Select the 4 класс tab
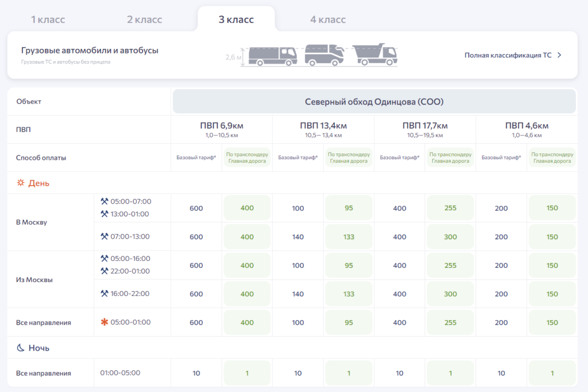Viewport: 588px width, 392px height. (328, 20)
